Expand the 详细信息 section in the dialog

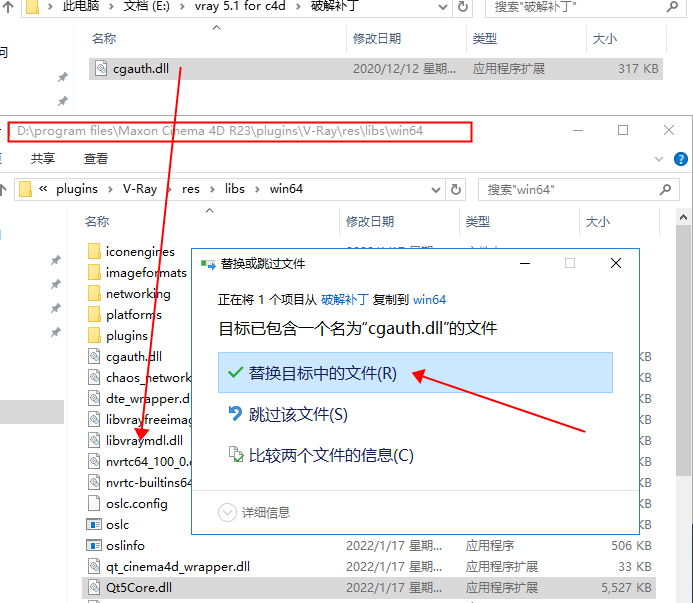pos(228,512)
